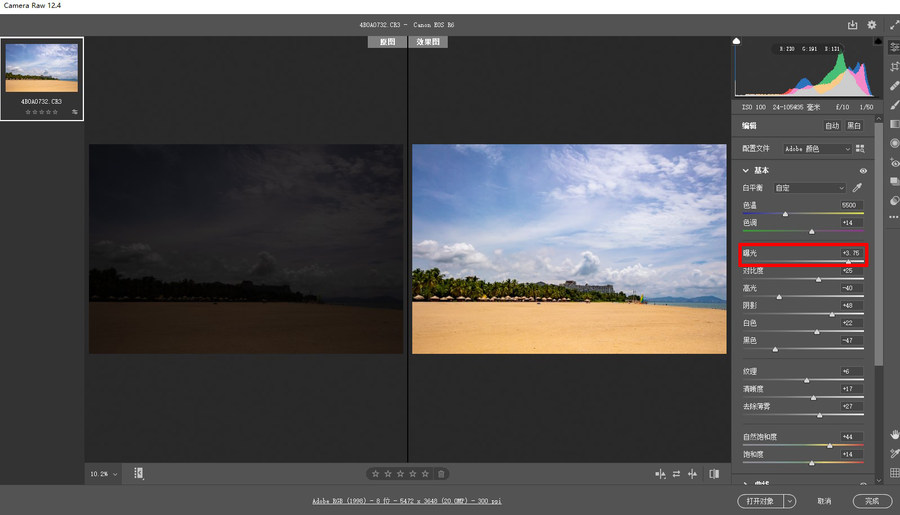Click the Auto (自动) button
This screenshot has height=515, width=900.
831,126
